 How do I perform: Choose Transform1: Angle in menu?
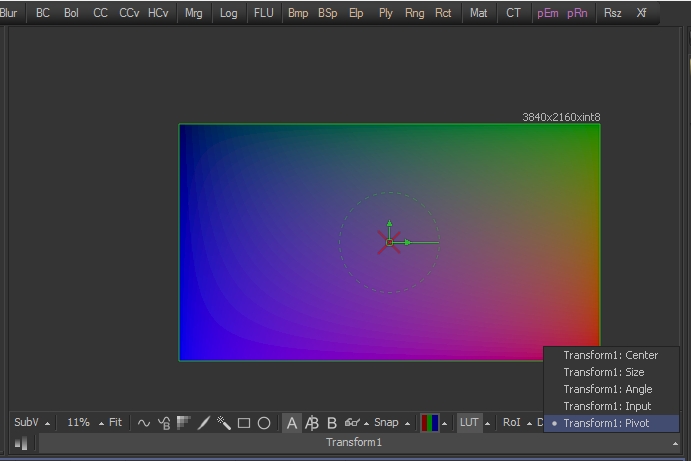point(611,389)
